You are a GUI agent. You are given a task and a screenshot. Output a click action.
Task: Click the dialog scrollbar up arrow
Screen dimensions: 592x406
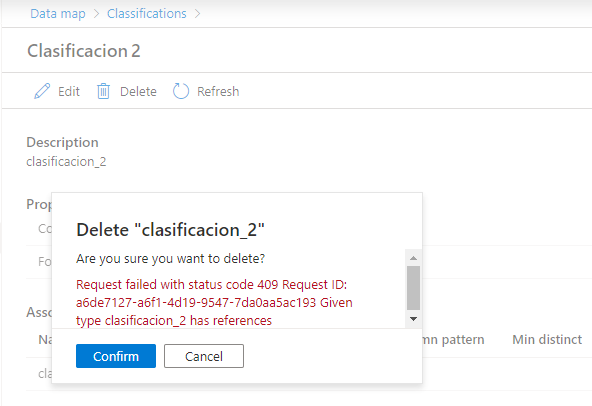413,258
